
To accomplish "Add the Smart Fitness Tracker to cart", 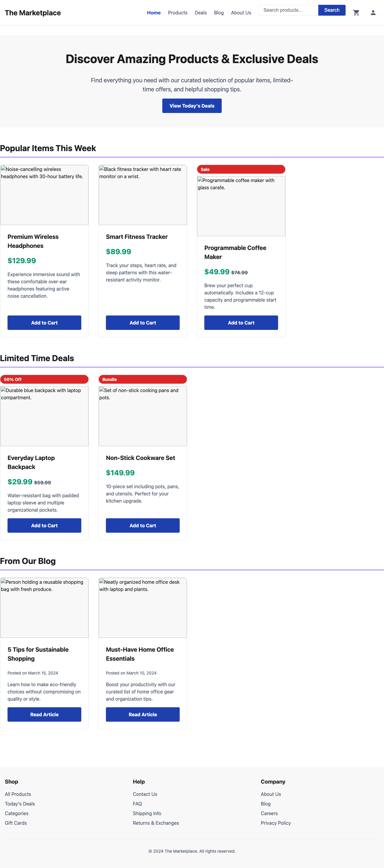I will pyautogui.click(x=143, y=322).
